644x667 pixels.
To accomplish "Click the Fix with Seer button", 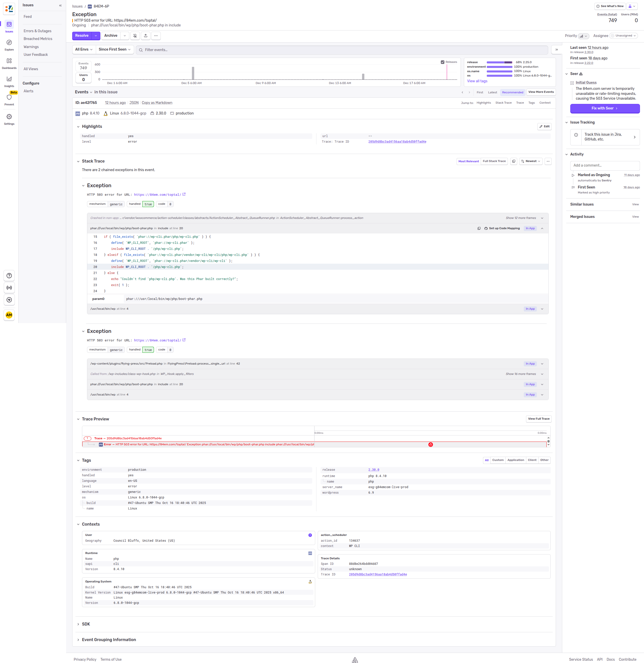I will (x=605, y=108).
